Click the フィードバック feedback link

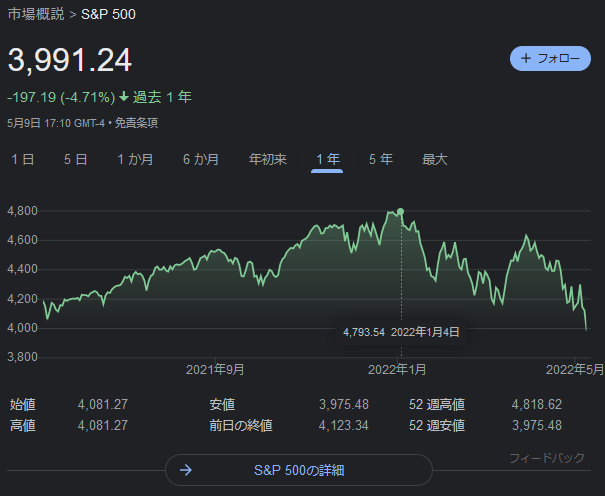coord(547,458)
